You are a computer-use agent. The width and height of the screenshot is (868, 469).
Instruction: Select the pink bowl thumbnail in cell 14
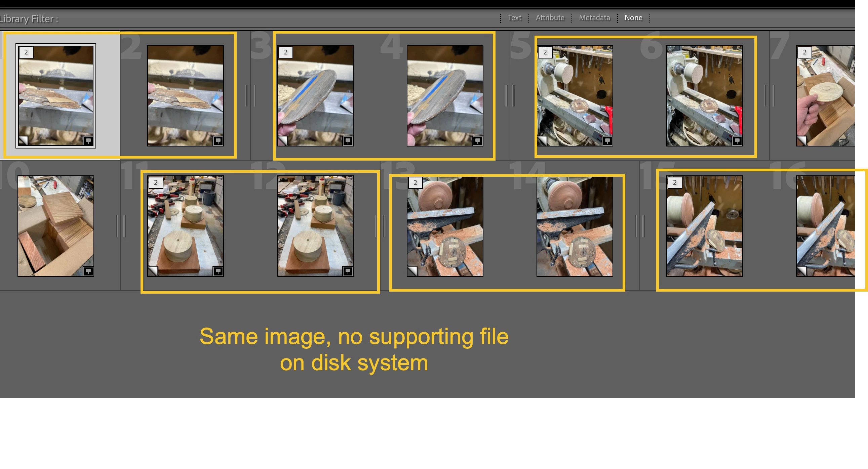[x=575, y=226]
